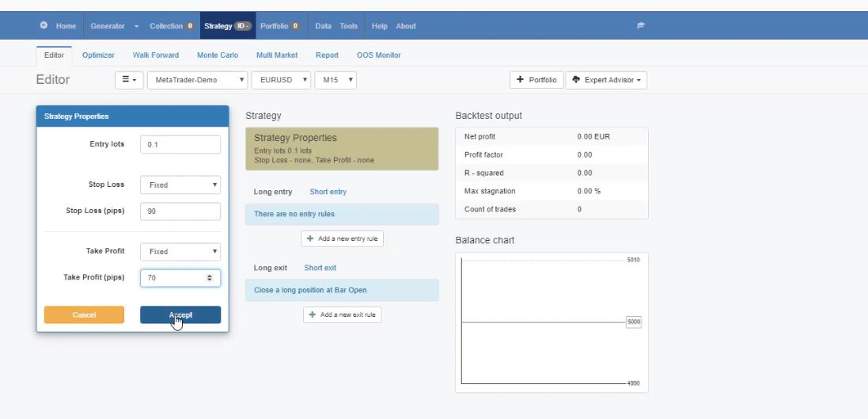Click the Home icon in the navbar
Image resolution: width=868 pixels, height=419 pixels.
click(x=44, y=26)
